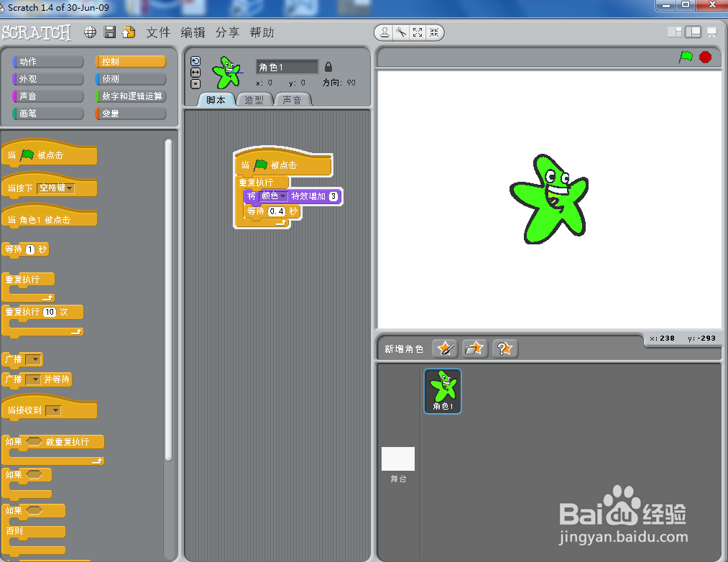Open the 文件 menu
This screenshot has height=562, width=728.
(158, 32)
